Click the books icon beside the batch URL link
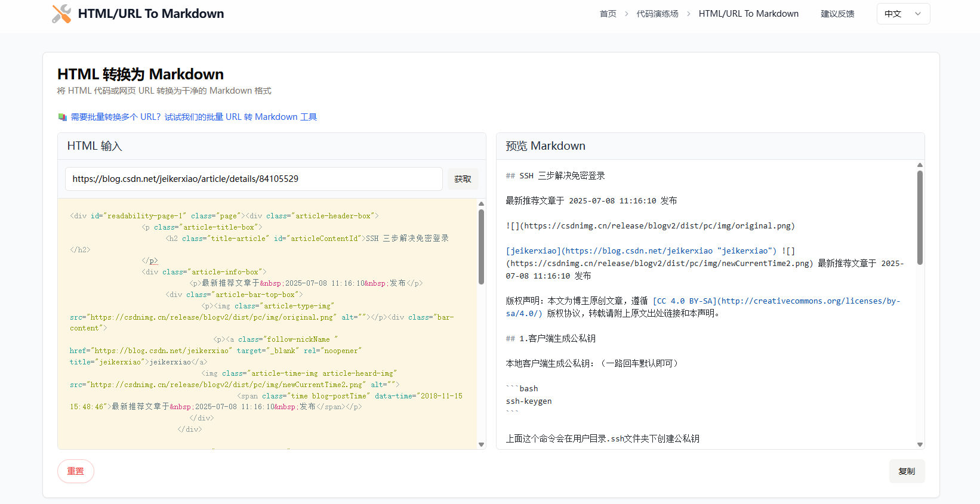The height and width of the screenshot is (504, 980). 62,117
